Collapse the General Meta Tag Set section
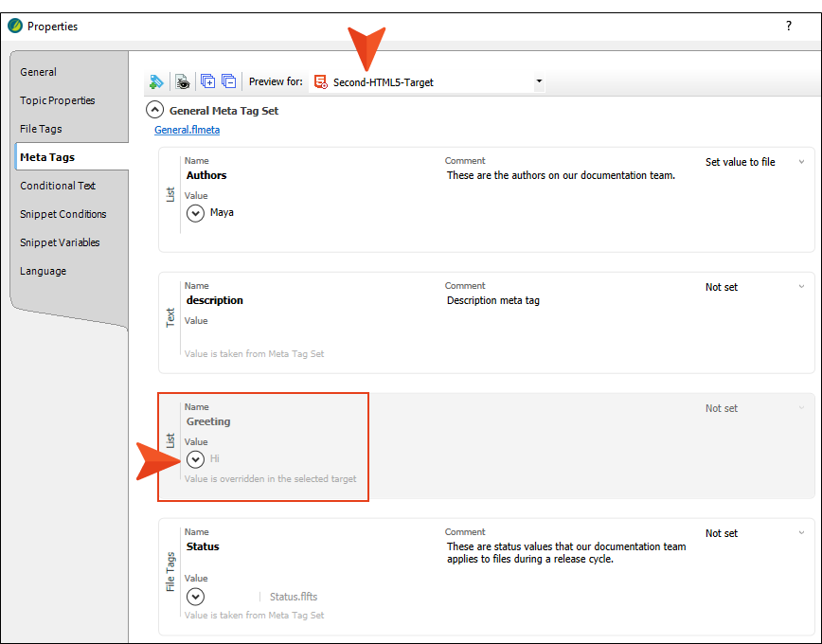 click(154, 110)
